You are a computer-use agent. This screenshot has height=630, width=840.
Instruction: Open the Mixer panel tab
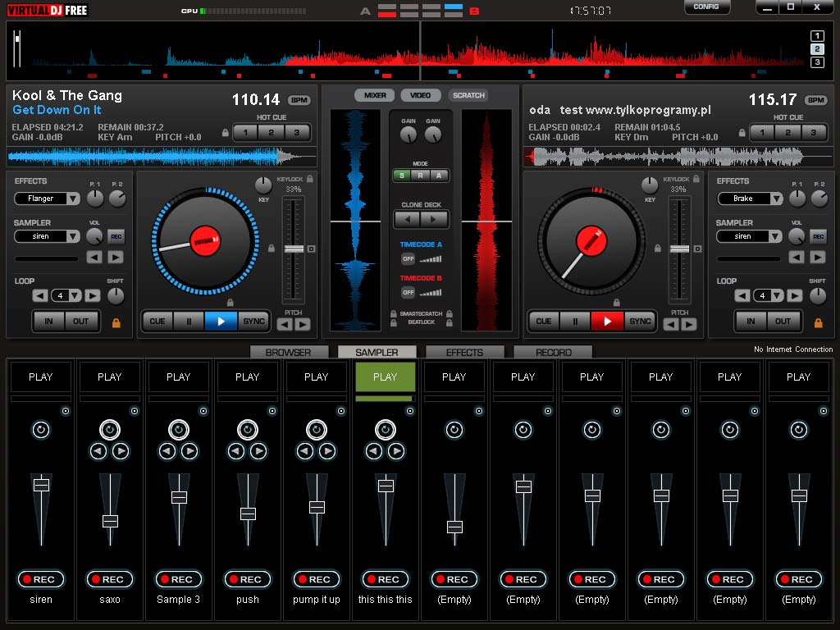pos(375,95)
